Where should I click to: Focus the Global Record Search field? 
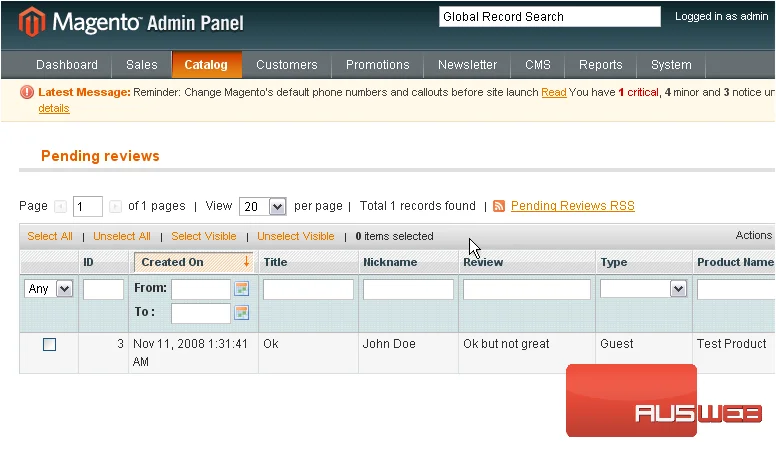[550, 17]
